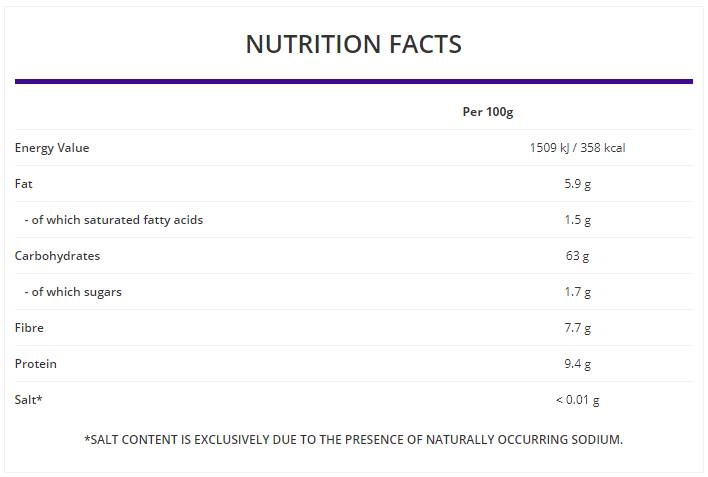Click the Carbohydrates row label
Image resolution: width=708 pixels, height=477 pixels.
click(57, 256)
